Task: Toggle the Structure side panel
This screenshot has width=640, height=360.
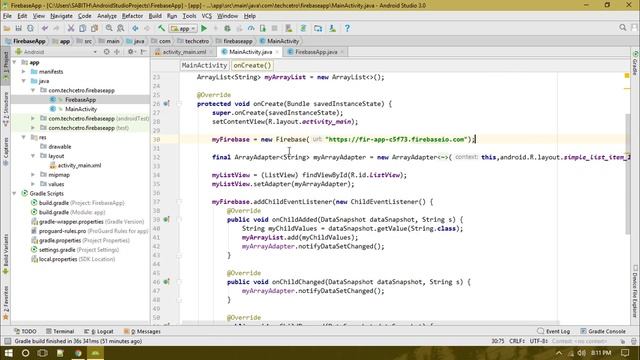Action: point(6,109)
